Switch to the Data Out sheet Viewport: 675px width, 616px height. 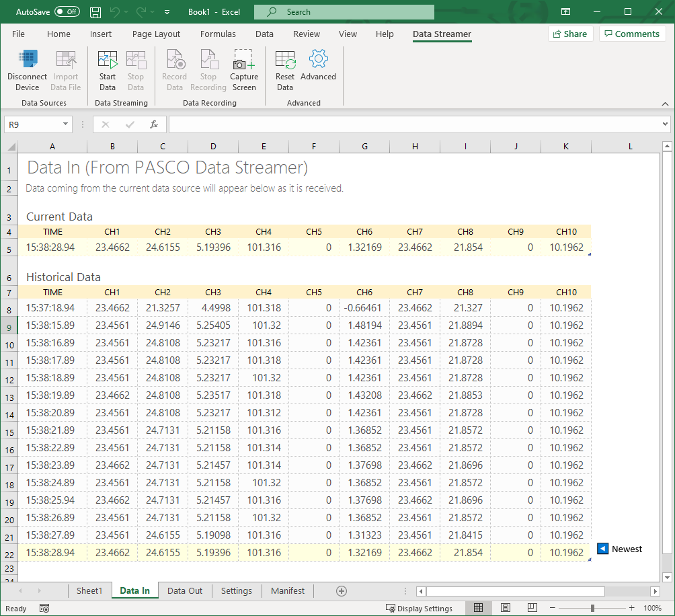click(184, 590)
